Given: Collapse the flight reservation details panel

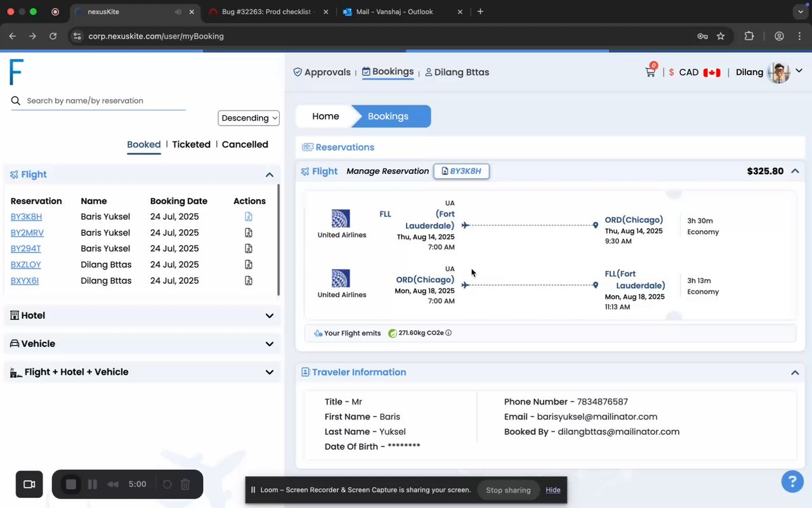Looking at the screenshot, I should tap(795, 171).
